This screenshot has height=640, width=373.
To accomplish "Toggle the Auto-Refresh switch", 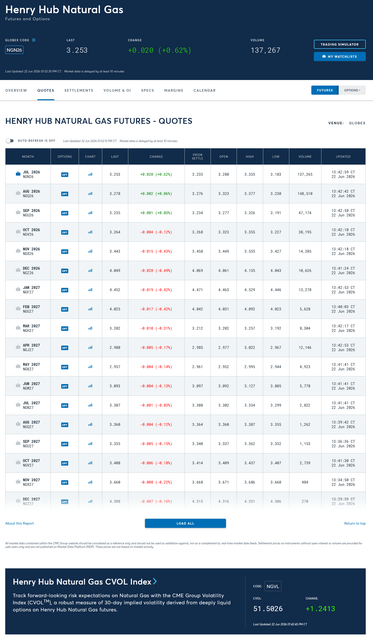I will (10, 140).
